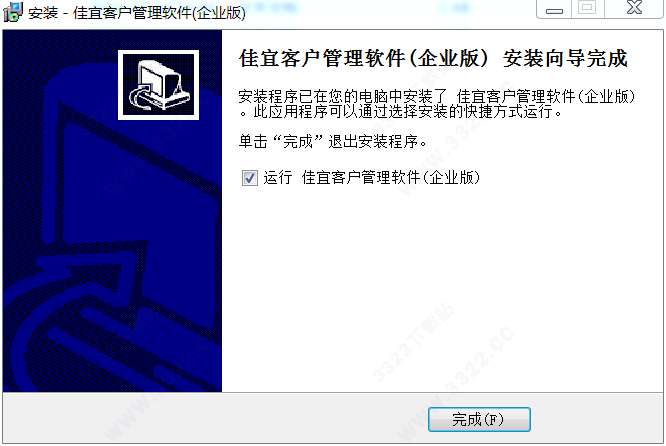Click the 3322下载站 watermark text
Screen dimensions: 666x446
414,342
